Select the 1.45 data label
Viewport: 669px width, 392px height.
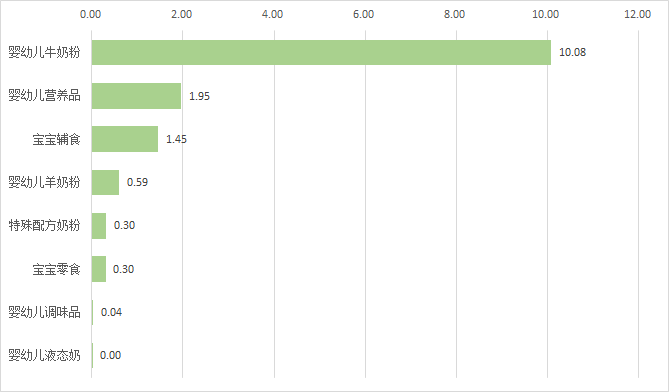pos(176,139)
